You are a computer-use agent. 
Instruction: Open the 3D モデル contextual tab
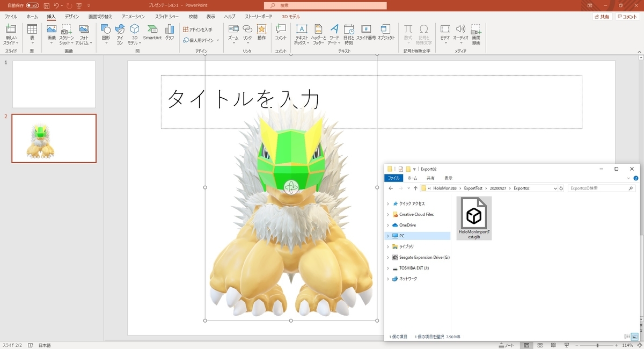[291, 17]
